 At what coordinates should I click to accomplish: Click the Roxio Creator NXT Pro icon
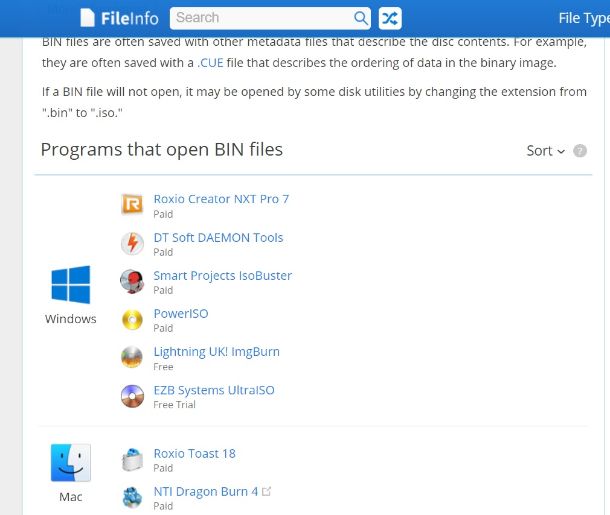click(x=132, y=204)
